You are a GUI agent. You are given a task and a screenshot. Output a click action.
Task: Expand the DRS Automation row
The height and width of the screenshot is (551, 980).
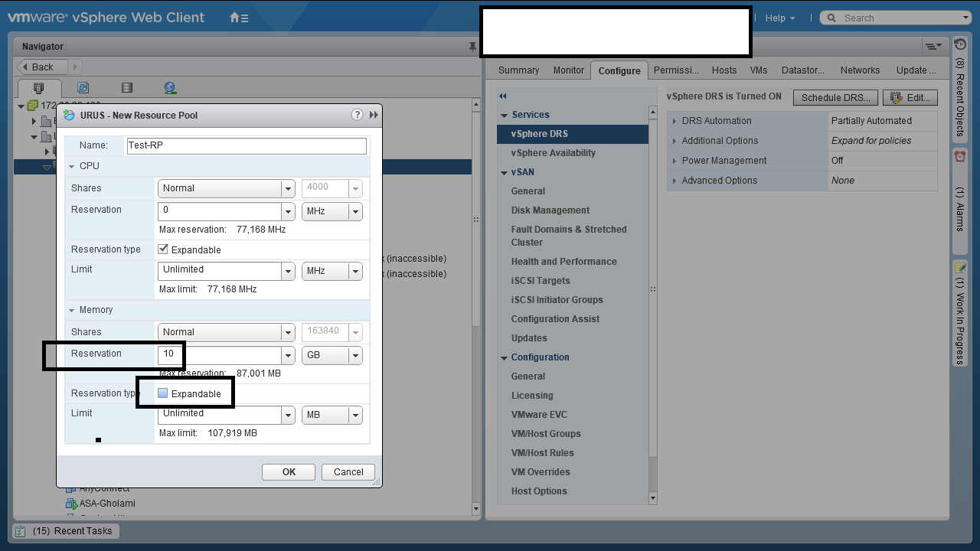pos(675,121)
